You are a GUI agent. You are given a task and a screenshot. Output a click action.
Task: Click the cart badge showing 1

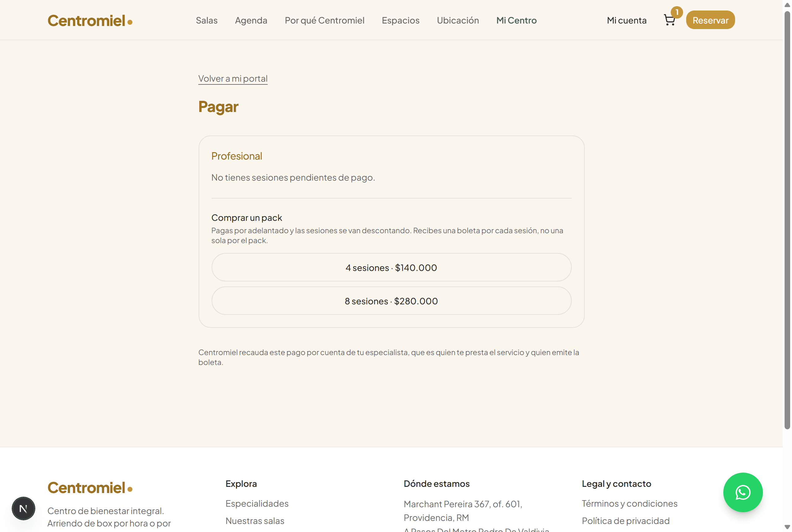click(x=677, y=12)
